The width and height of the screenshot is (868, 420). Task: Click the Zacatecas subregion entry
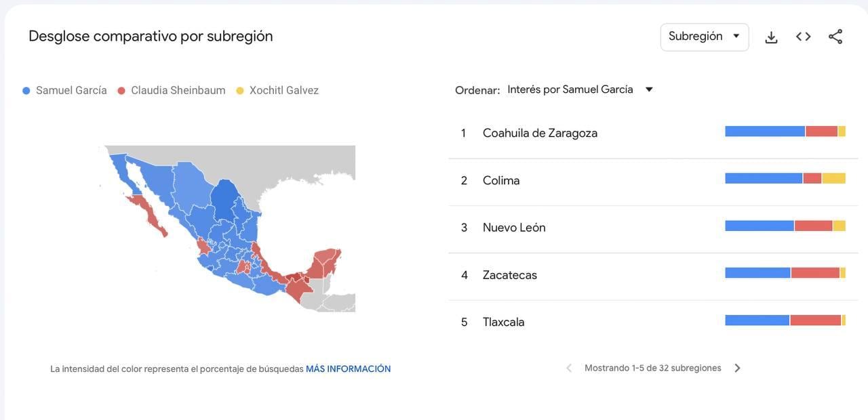point(509,274)
